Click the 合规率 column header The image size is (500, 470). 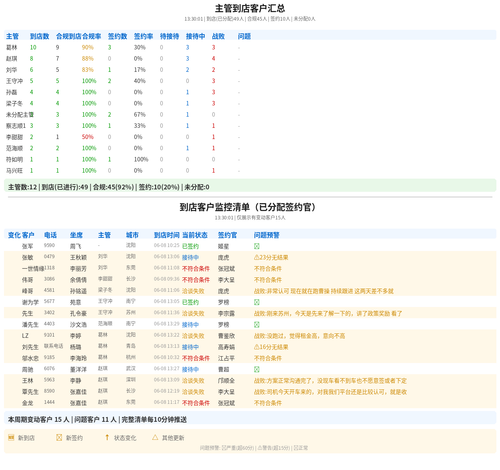click(x=92, y=36)
